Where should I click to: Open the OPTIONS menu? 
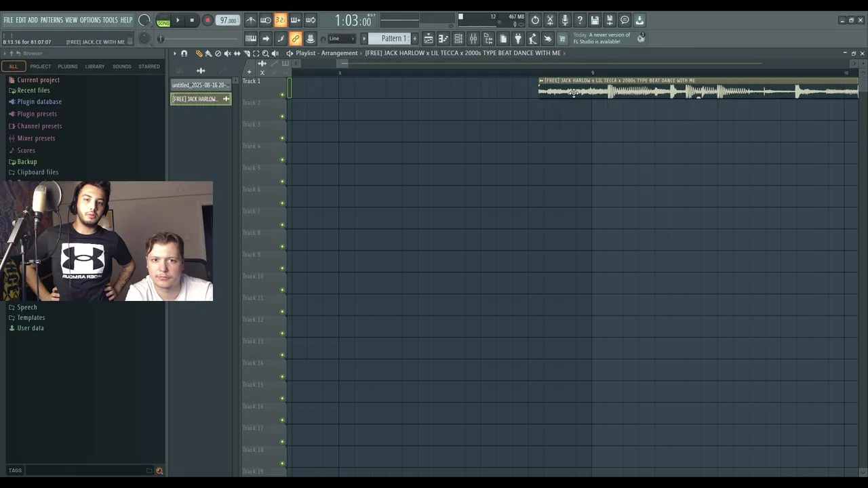(90, 20)
